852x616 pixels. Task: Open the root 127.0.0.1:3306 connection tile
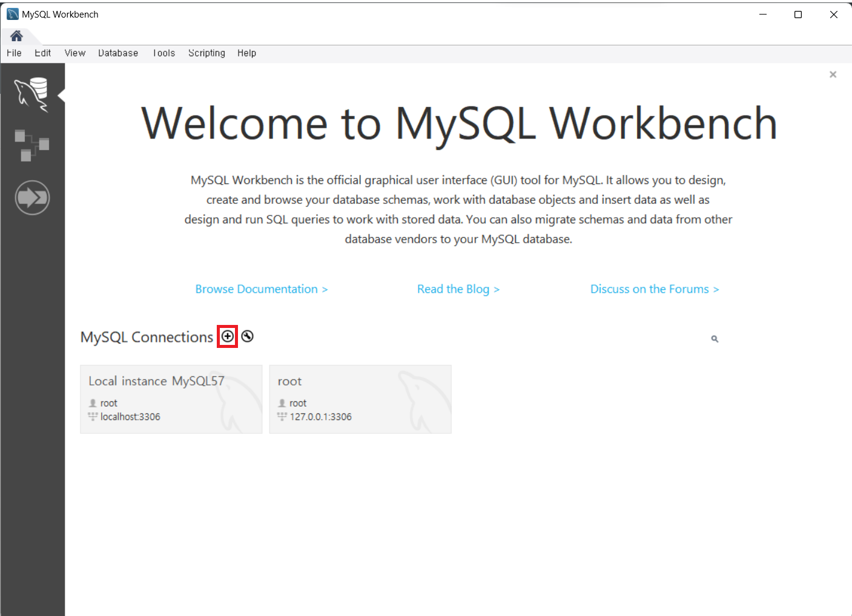tap(360, 399)
